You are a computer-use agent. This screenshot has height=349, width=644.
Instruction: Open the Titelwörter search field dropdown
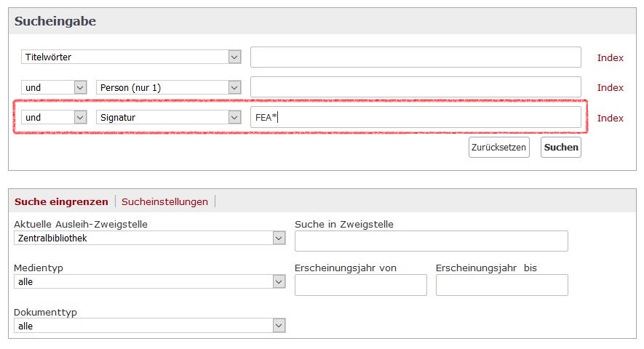[x=131, y=57]
